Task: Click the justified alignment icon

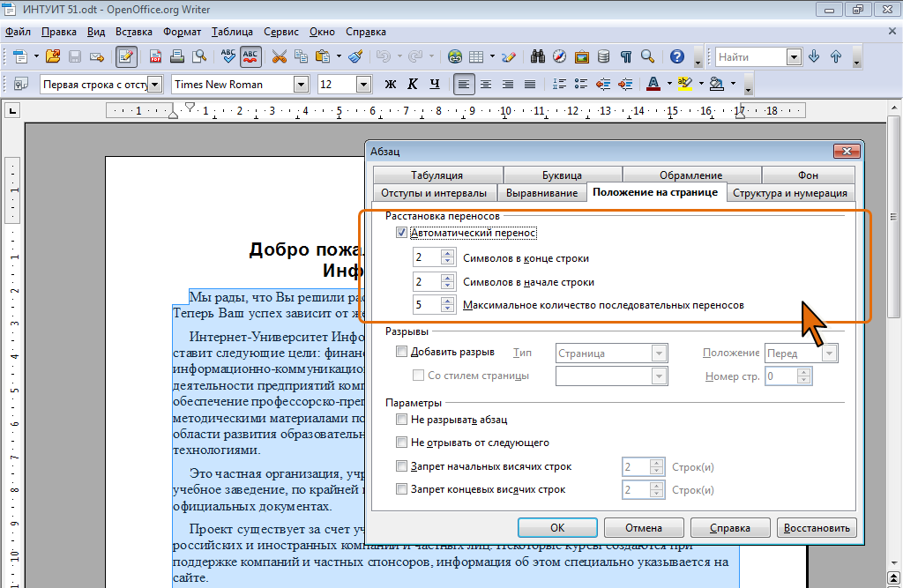Action: click(530, 85)
